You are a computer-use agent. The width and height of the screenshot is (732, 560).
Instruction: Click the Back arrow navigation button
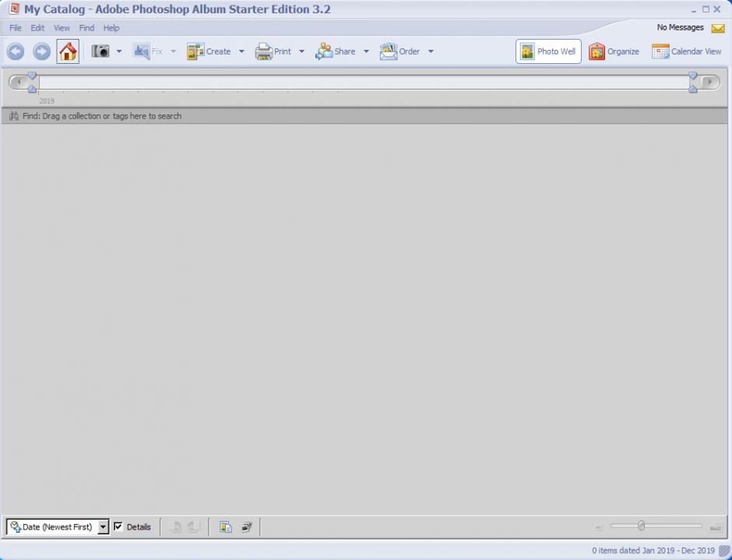tap(16, 51)
